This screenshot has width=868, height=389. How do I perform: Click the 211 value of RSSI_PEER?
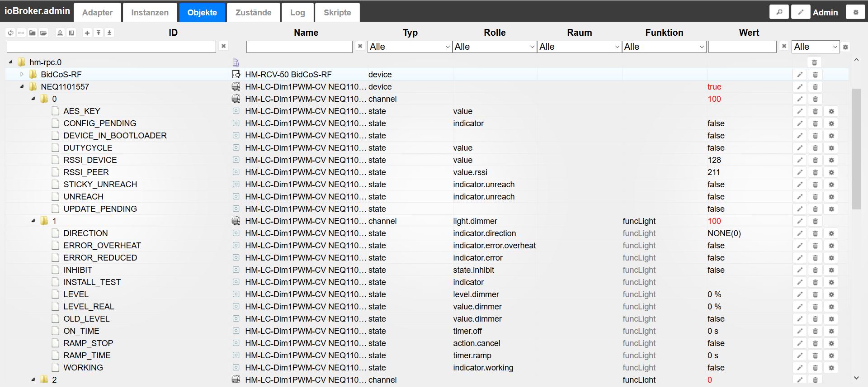tap(714, 172)
